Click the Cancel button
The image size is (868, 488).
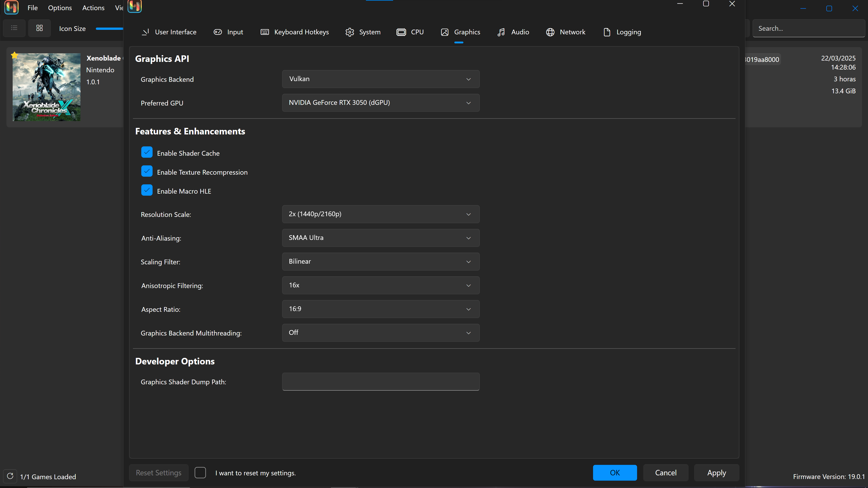[x=666, y=472]
